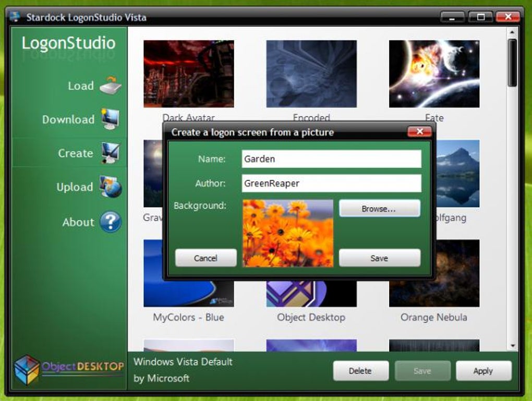The height and width of the screenshot is (401, 532).
Task: Click the Delete button
Action: (x=360, y=370)
